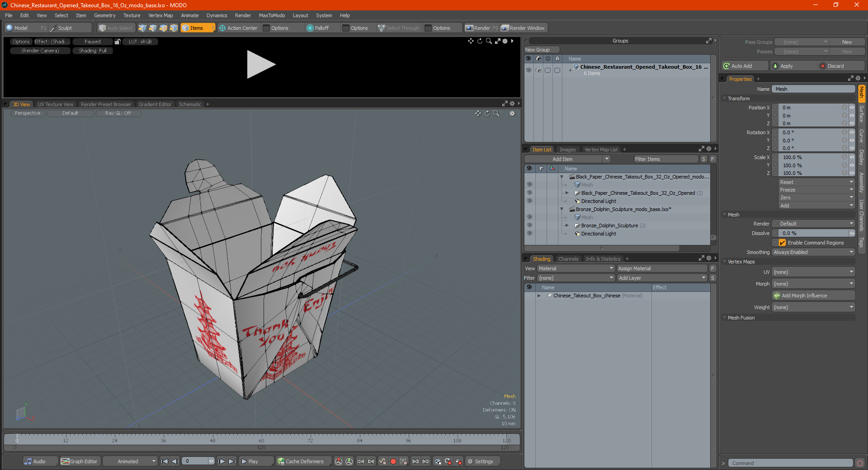Open Render Window from toolbar
Screen dimensions: 868x470
pyautogui.click(x=524, y=28)
